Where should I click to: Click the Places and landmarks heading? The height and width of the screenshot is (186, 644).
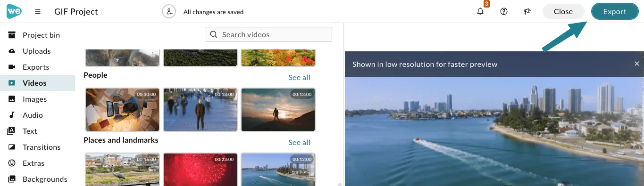coord(121,140)
